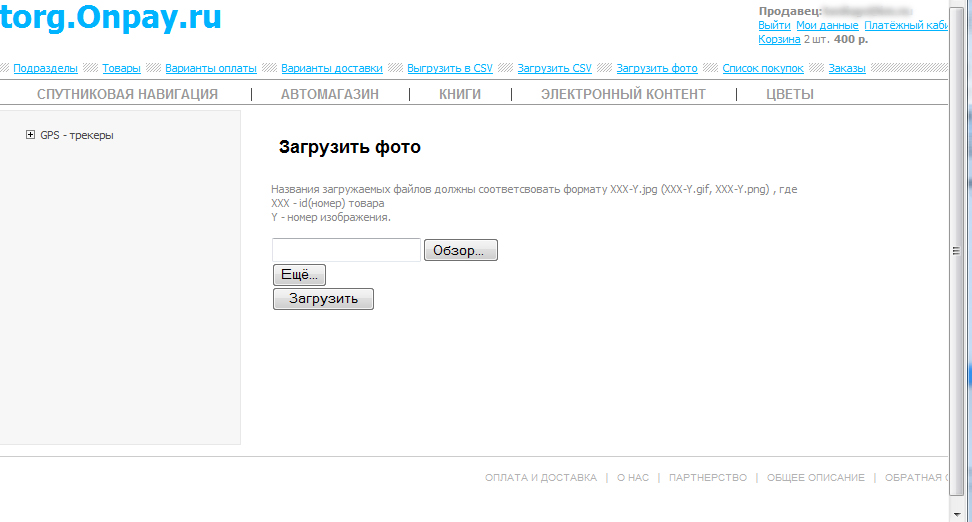Open the Электронный контент category
Viewport: 972px width, 522px height.
click(623, 94)
